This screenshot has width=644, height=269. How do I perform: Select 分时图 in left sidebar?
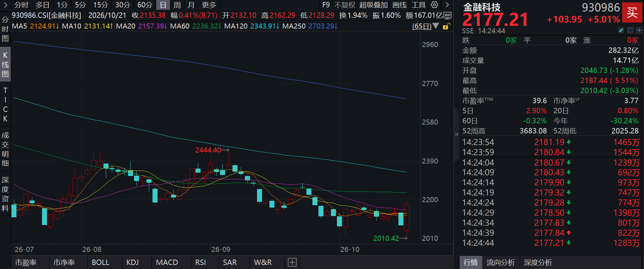[5, 29]
